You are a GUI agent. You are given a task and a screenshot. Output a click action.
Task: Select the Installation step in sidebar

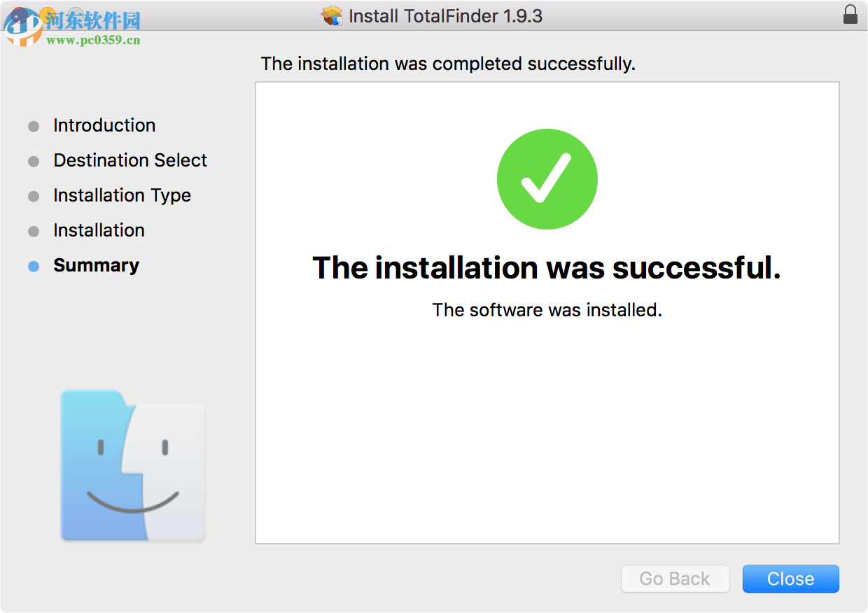pos(99,230)
